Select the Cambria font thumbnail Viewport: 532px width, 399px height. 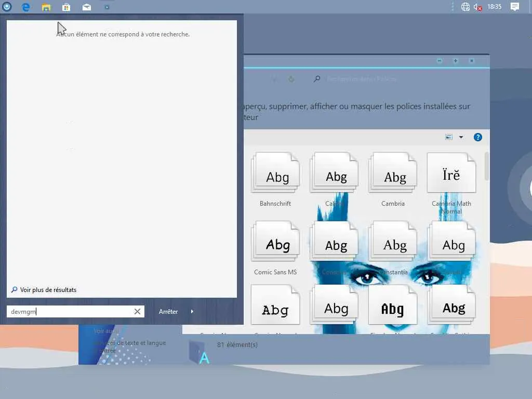[393, 172]
